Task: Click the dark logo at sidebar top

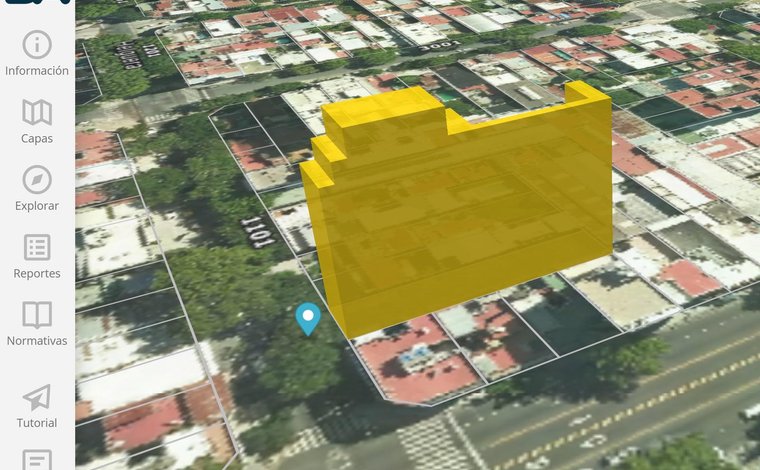Action: [x=38, y=2]
